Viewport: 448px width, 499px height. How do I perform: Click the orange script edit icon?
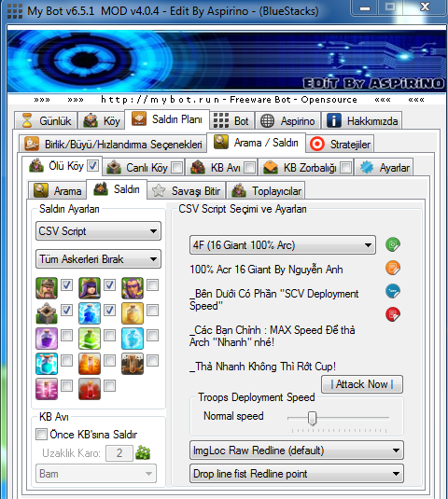[x=393, y=268]
